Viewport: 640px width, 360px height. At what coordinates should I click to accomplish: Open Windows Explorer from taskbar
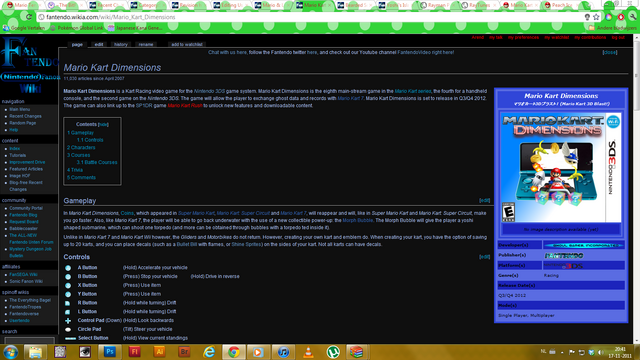[x=35, y=352]
